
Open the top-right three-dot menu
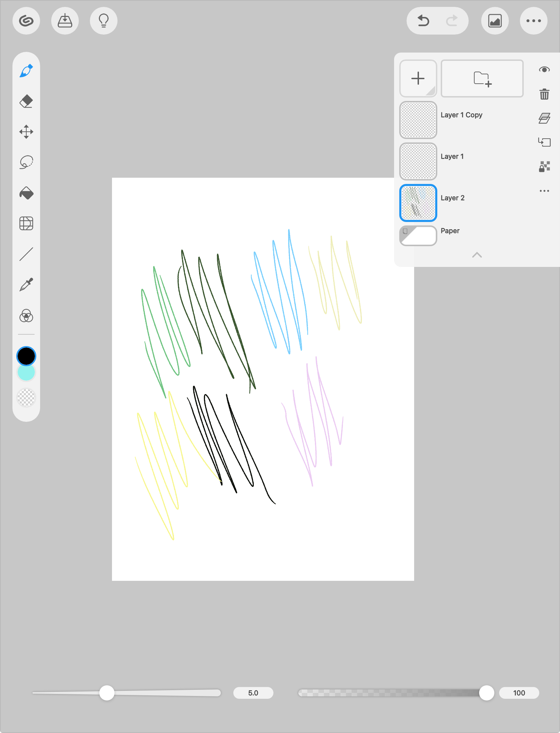click(x=534, y=21)
